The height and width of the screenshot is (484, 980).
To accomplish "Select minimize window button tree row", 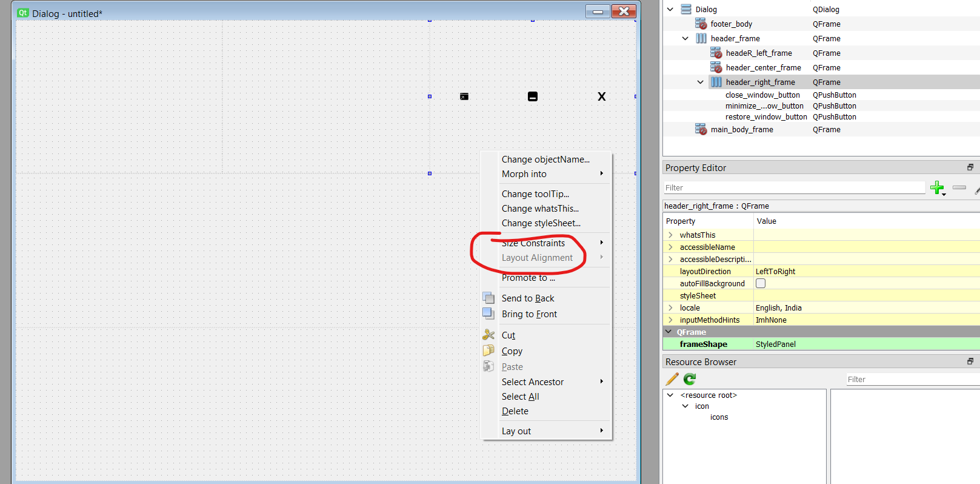I will click(764, 106).
